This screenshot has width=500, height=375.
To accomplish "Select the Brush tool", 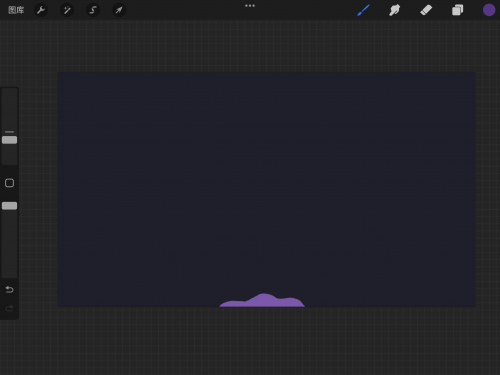I will pos(363,10).
